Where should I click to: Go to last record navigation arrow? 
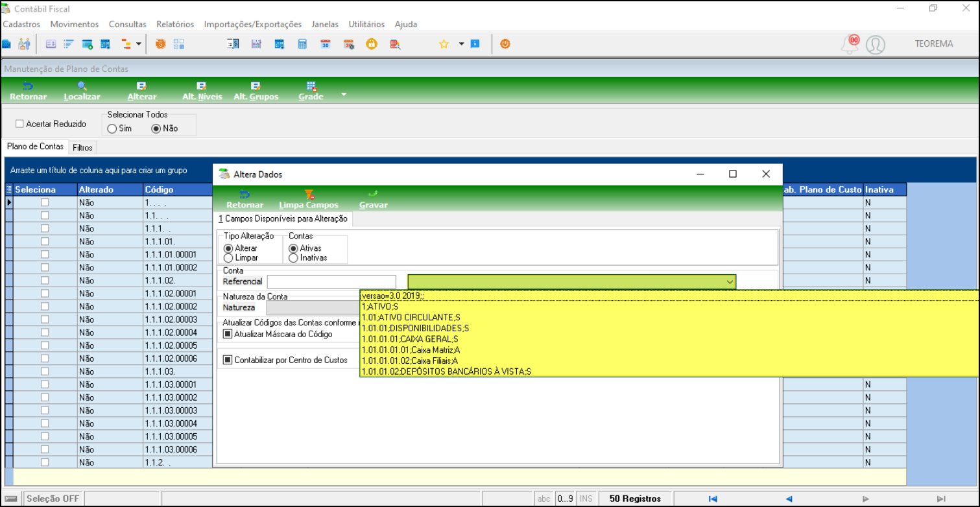[x=942, y=499]
